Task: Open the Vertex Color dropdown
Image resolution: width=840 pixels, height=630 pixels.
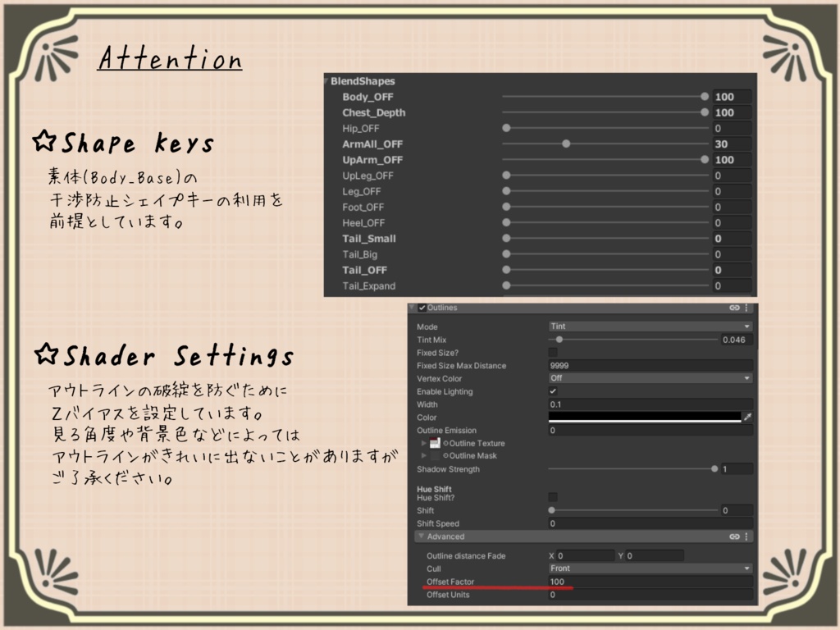Action: click(651, 378)
